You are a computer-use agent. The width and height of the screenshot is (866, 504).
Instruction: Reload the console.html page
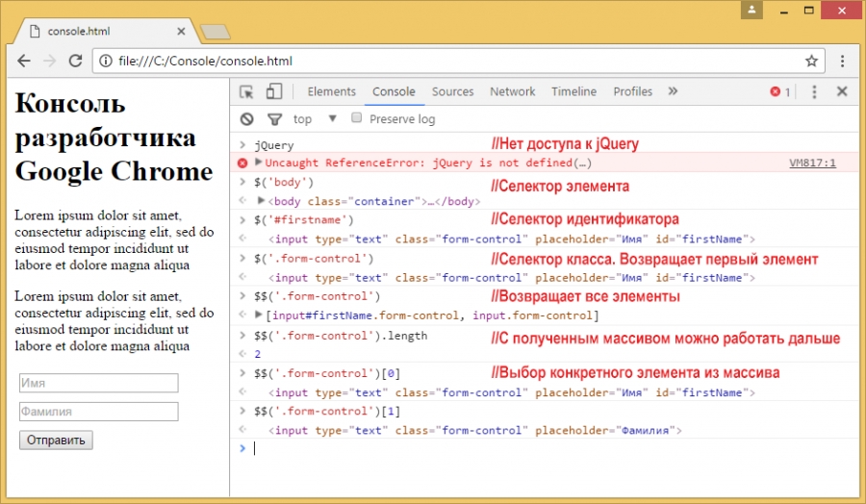(x=76, y=61)
